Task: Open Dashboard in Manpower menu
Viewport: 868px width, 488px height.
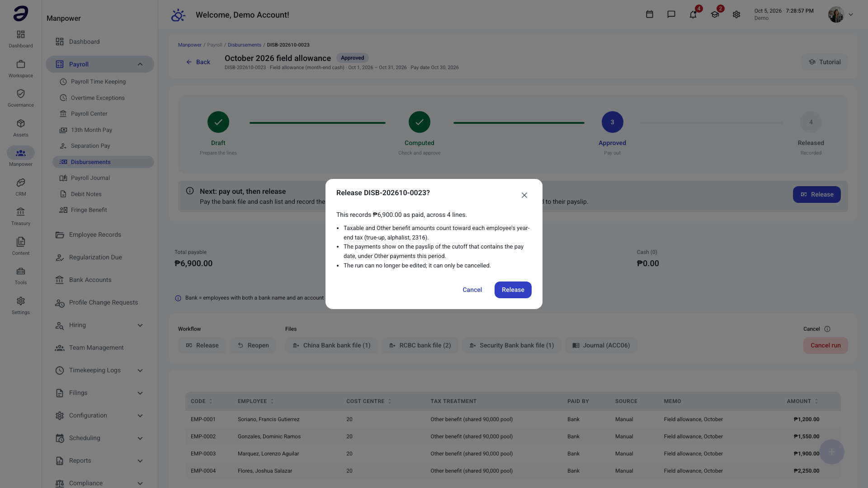Action: pos(99,42)
